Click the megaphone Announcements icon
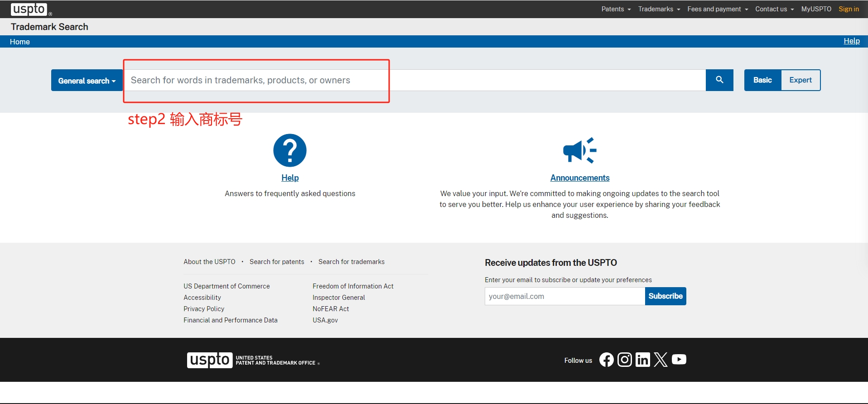This screenshot has width=868, height=404. pos(580,150)
